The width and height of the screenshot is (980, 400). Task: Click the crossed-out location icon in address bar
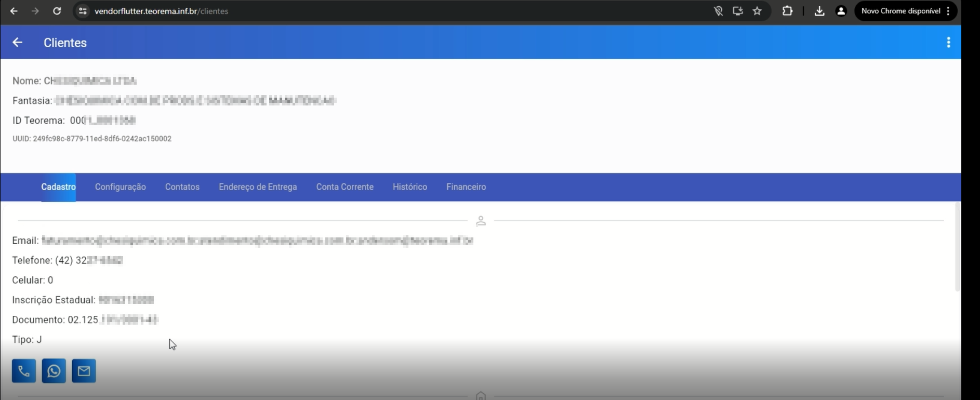[718, 11]
